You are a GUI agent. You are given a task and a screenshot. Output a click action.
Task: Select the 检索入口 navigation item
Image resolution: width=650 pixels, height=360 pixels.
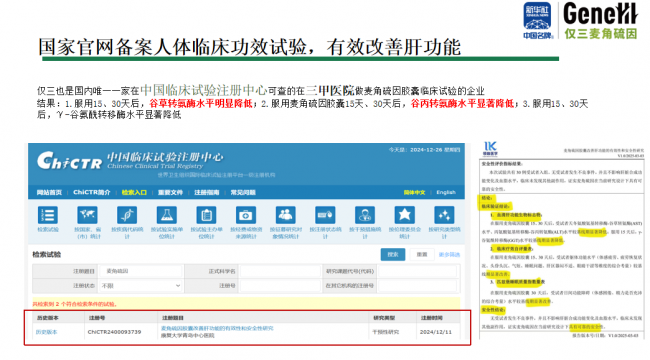(134, 192)
